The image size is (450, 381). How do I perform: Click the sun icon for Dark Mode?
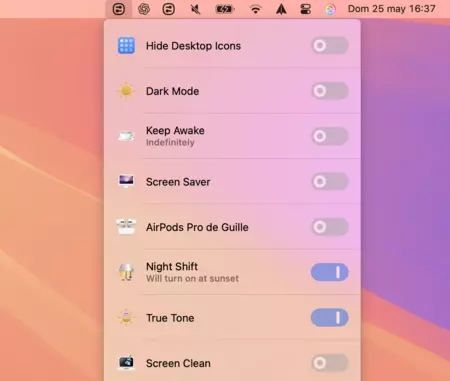pos(126,91)
